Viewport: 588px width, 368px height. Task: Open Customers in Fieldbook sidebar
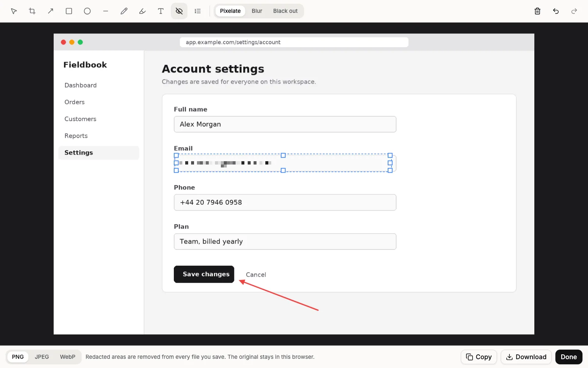[80, 119]
